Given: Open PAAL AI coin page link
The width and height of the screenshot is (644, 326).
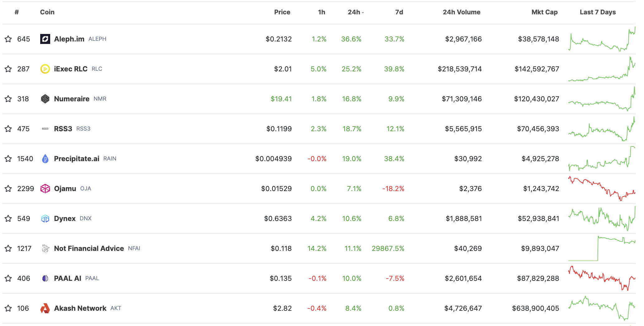Looking at the screenshot, I should 68,278.
